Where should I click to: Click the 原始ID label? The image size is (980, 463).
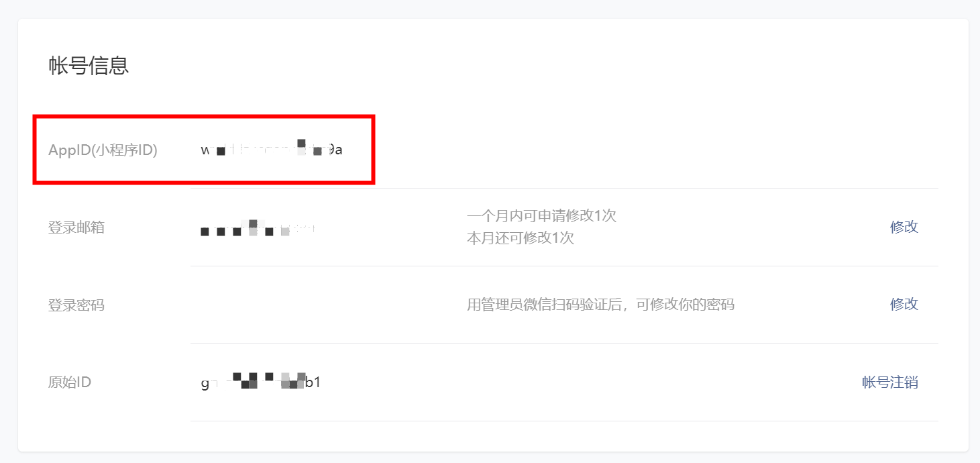(x=70, y=382)
